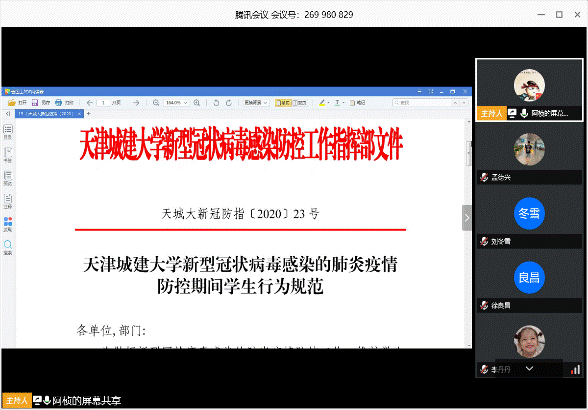Viewport: 588px width, 410px height.
Task: Add a new tab with plus button
Action: pos(88,113)
